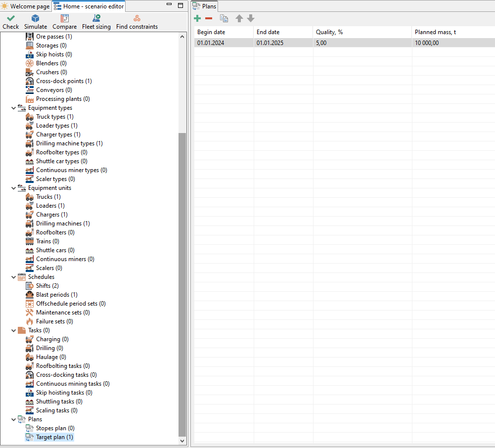
Task: Select the Trains icon
Action: tap(30, 241)
